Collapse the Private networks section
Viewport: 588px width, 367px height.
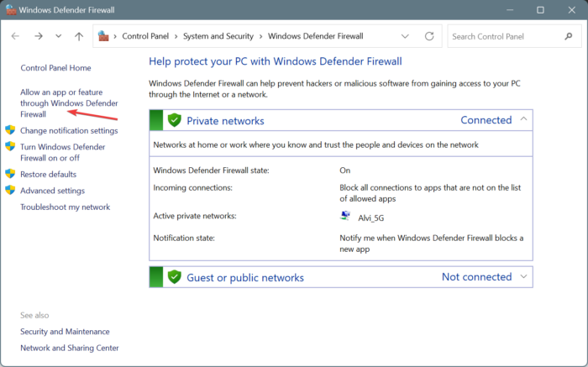[523, 119]
